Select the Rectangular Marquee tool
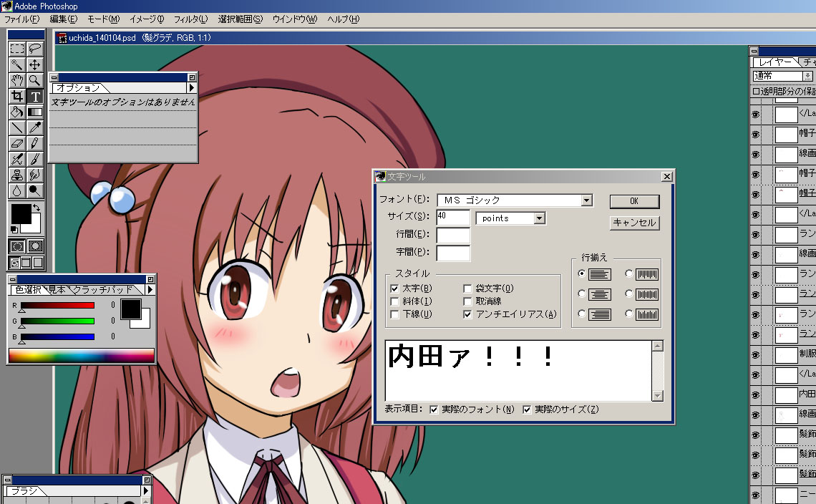Viewport: 816px width, 504px height. pos(17,49)
